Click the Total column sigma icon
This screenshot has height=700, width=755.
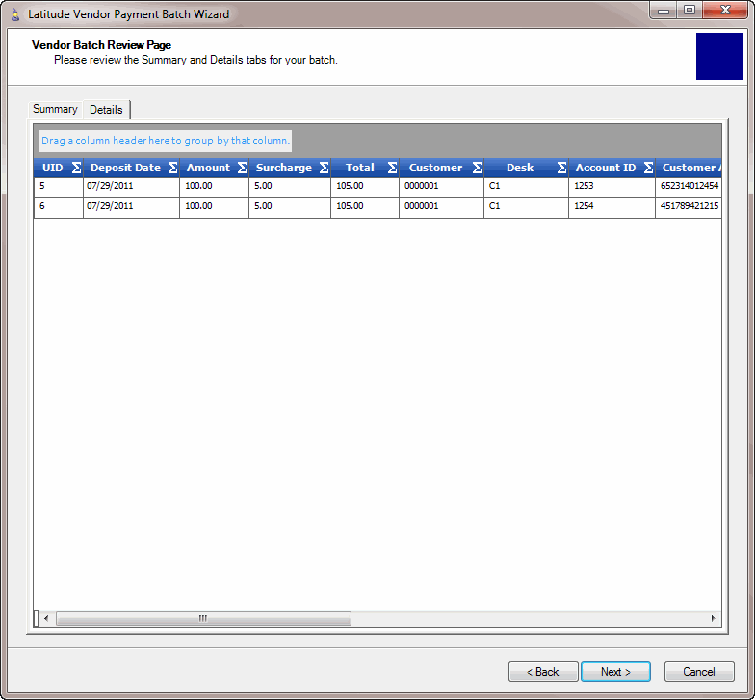point(392,168)
